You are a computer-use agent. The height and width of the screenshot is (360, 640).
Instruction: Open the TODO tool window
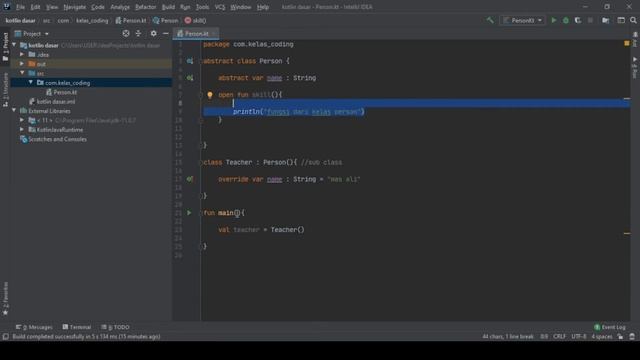[116, 327]
